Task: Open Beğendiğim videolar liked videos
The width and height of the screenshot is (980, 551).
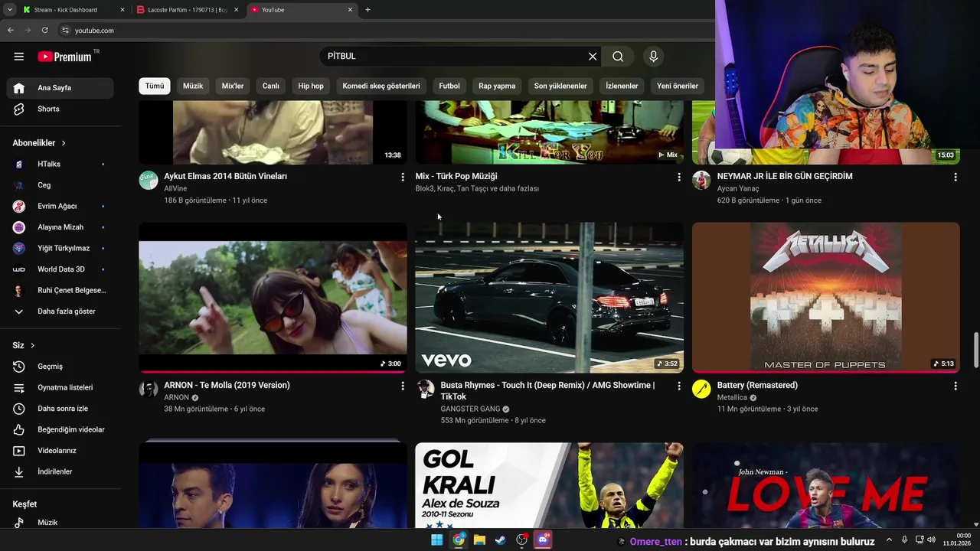Action: pyautogui.click(x=60, y=429)
